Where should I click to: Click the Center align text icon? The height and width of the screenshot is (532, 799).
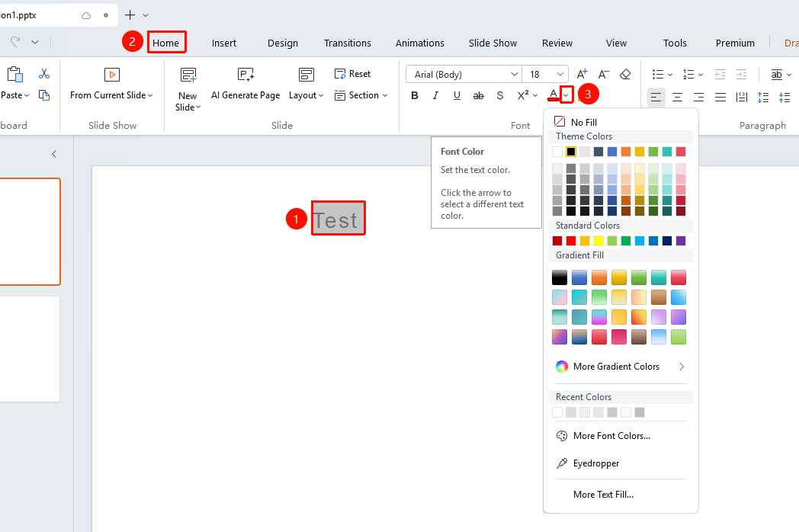[x=677, y=97]
